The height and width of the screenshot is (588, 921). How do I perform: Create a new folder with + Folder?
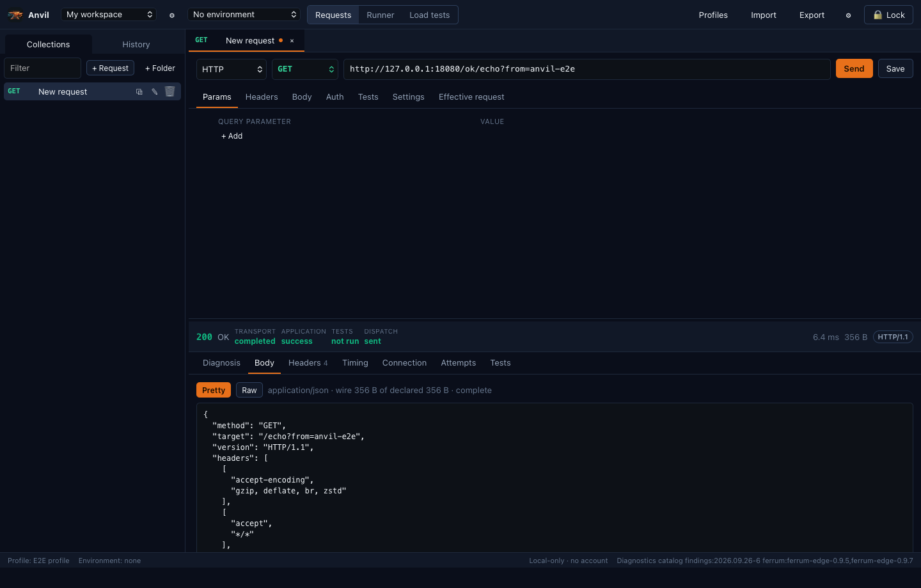pyautogui.click(x=160, y=68)
